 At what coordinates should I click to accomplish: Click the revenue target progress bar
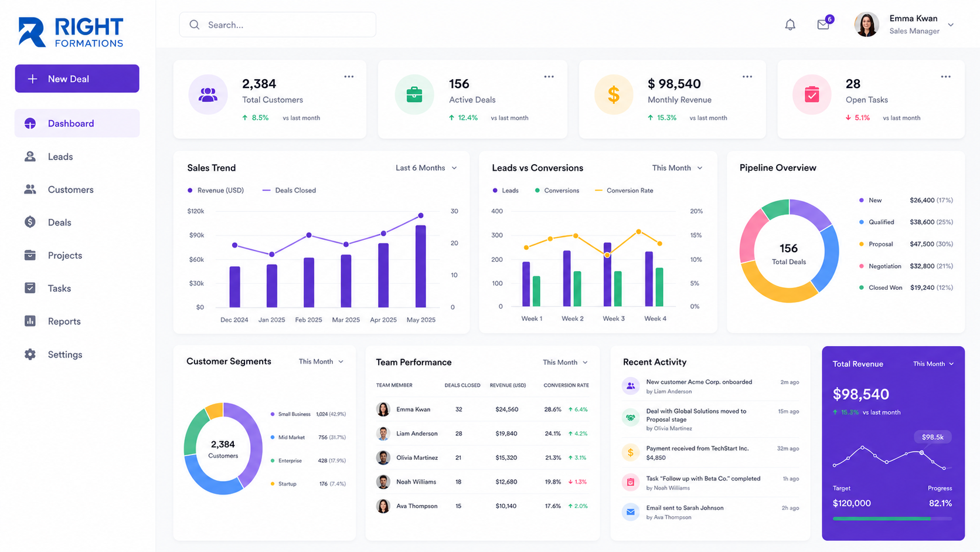pyautogui.click(x=892, y=519)
